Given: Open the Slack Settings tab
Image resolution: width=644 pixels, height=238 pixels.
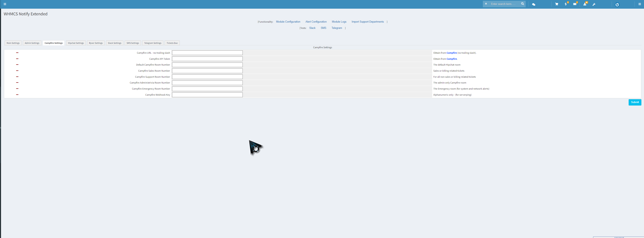Looking at the screenshot, I should [x=115, y=43].
